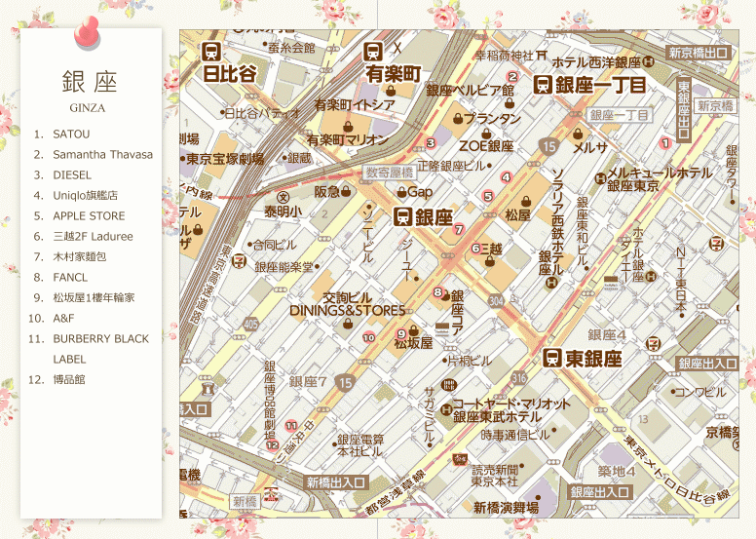Screen dimensions: 756x539
Task: Click list entry 10. A&F
Action: point(52,319)
